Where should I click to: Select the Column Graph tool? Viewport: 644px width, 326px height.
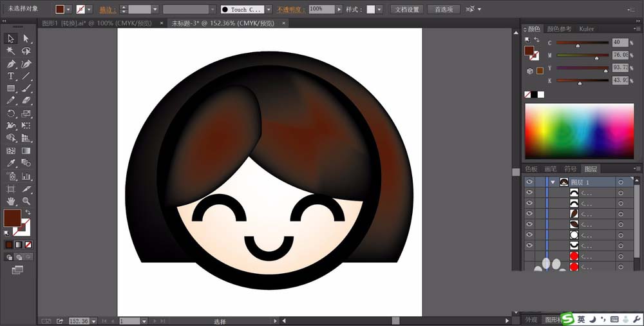tap(26, 177)
